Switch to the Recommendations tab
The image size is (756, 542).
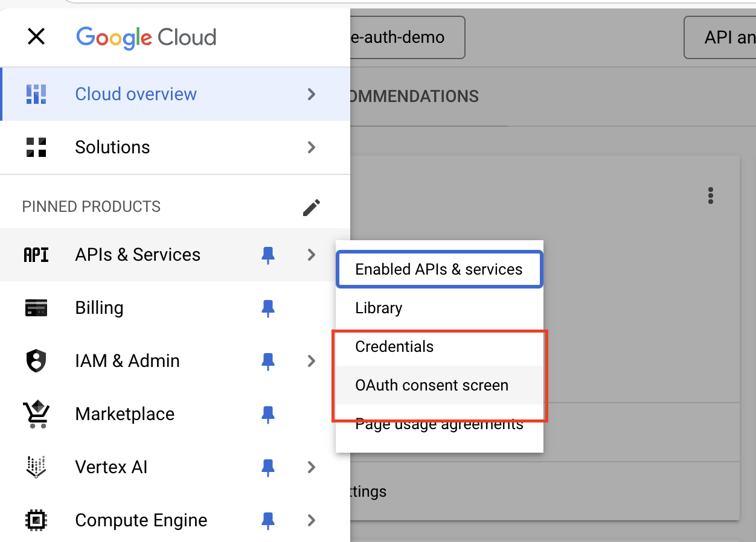point(414,96)
